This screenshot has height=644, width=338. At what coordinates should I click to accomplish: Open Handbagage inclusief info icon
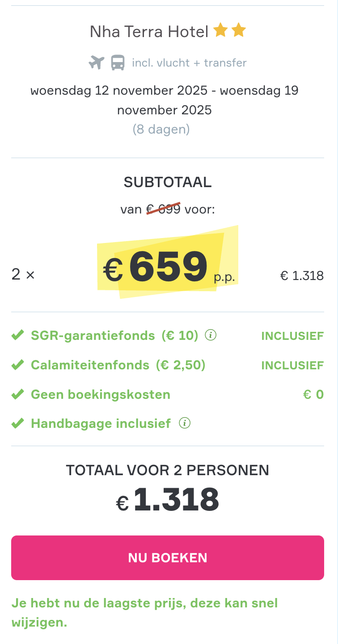point(185,423)
